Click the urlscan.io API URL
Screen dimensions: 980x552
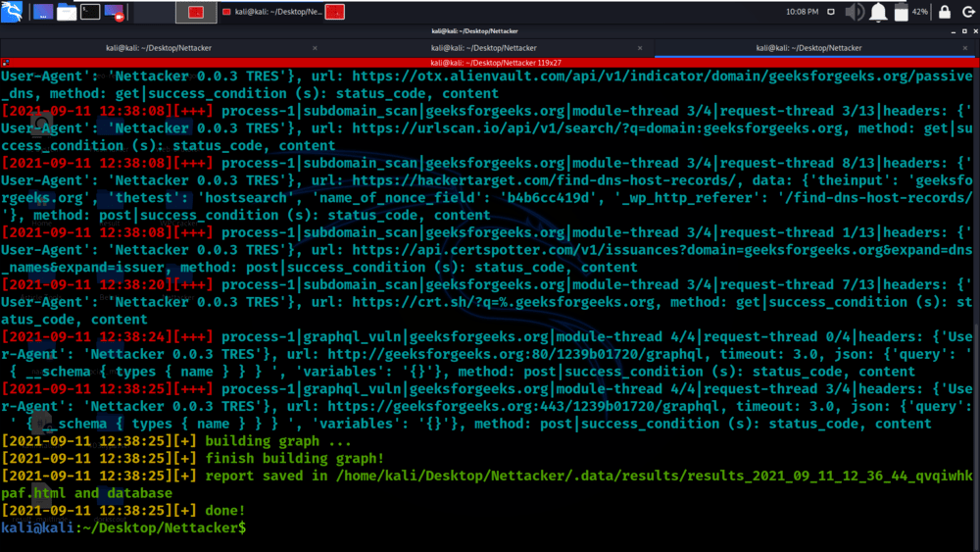(x=597, y=128)
